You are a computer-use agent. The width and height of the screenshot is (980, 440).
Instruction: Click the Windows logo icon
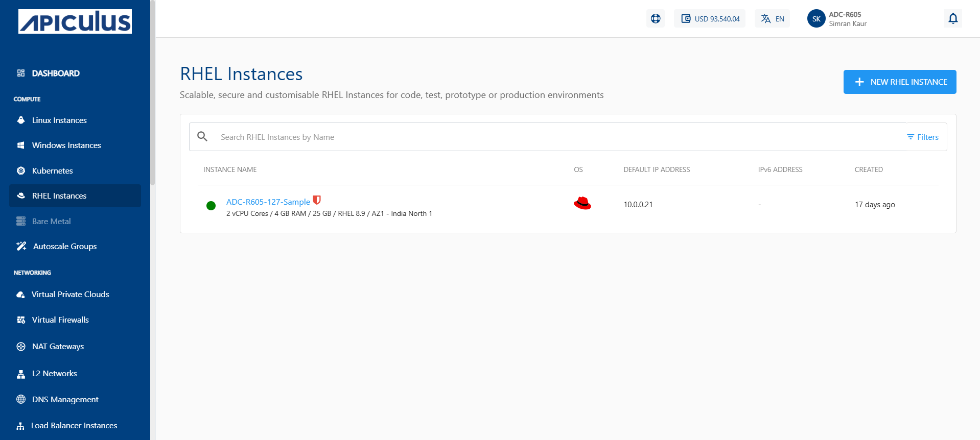click(x=21, y=145)
